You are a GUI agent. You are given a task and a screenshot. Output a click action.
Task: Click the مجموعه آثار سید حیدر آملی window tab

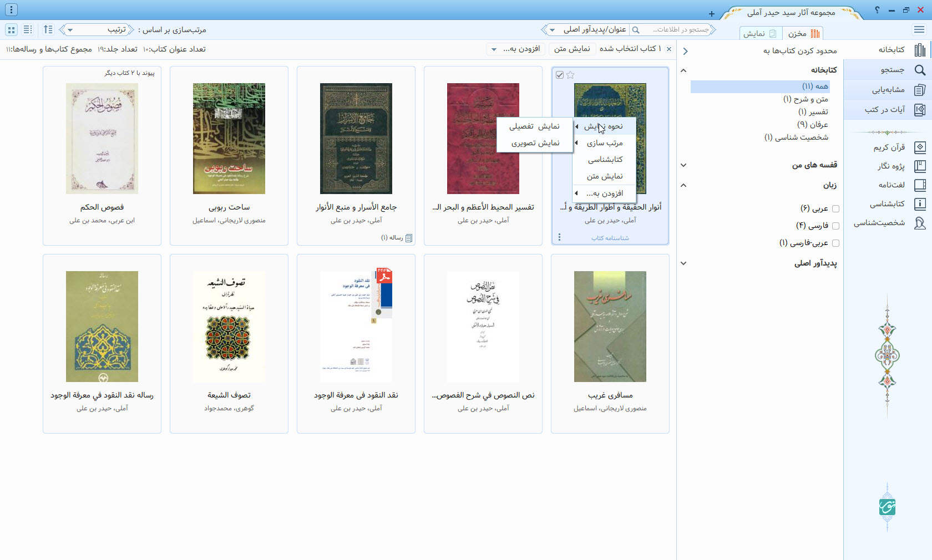(791, 13)
